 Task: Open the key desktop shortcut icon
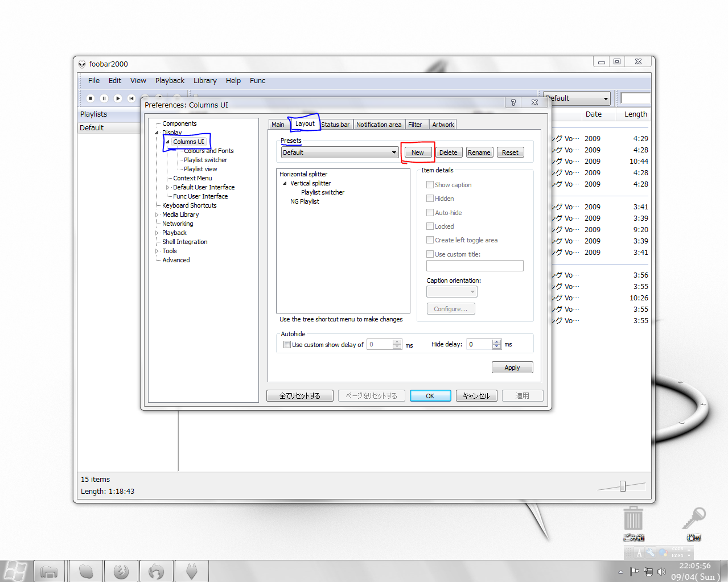pyautogui.click(x=694, y=523)
